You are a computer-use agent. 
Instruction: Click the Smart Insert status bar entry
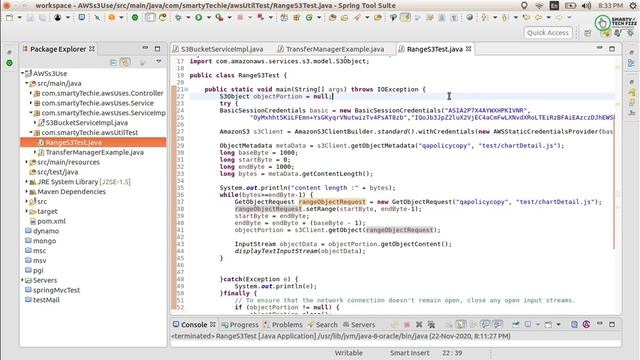click(409, 353)
